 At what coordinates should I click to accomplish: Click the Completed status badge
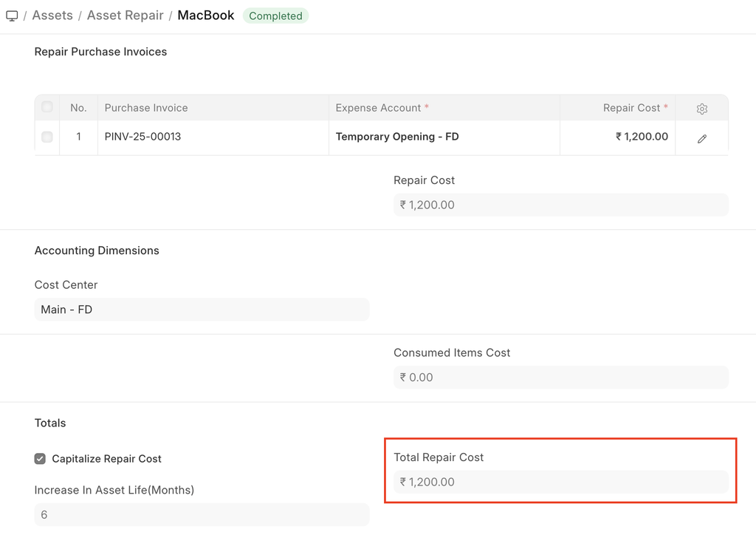point(275,16)
